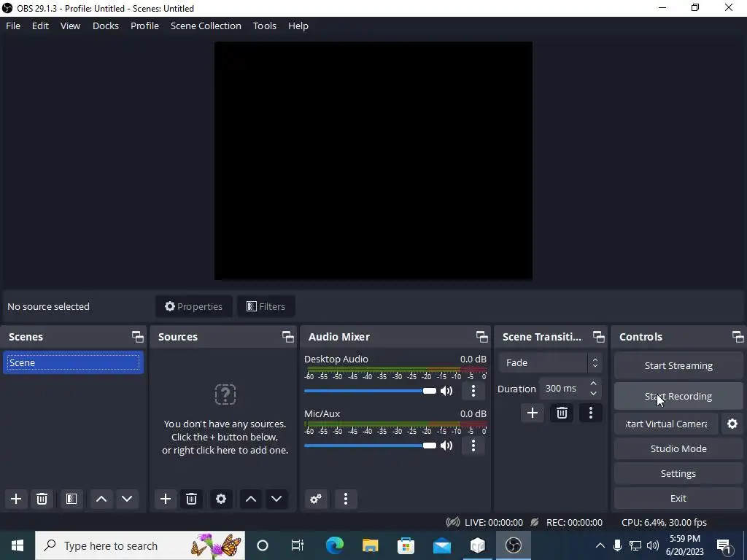
Task: Open the Edit menu
Action: [x=40, y=26]
